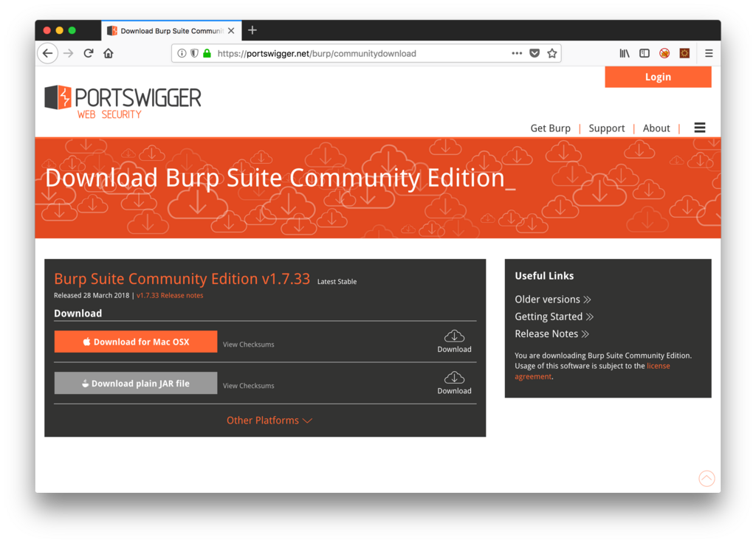Open v1.7.33 Release notes link
756x543 pixels.
170,295
